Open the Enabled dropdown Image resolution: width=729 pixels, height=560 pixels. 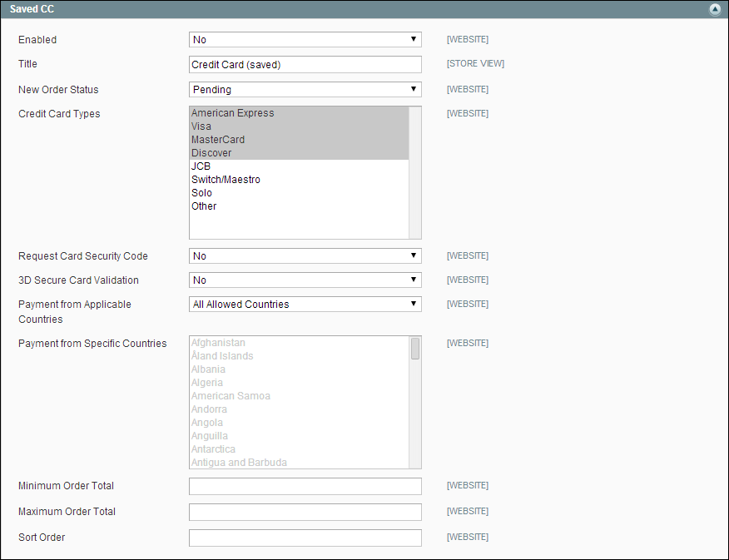(305, 39)
